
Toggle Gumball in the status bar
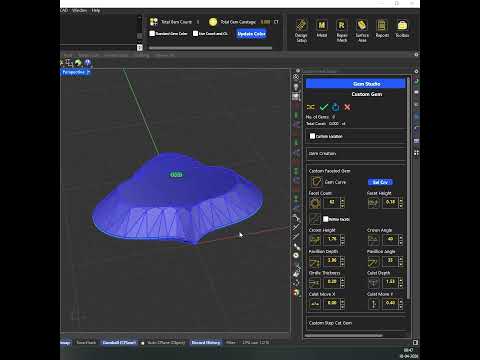119,342
